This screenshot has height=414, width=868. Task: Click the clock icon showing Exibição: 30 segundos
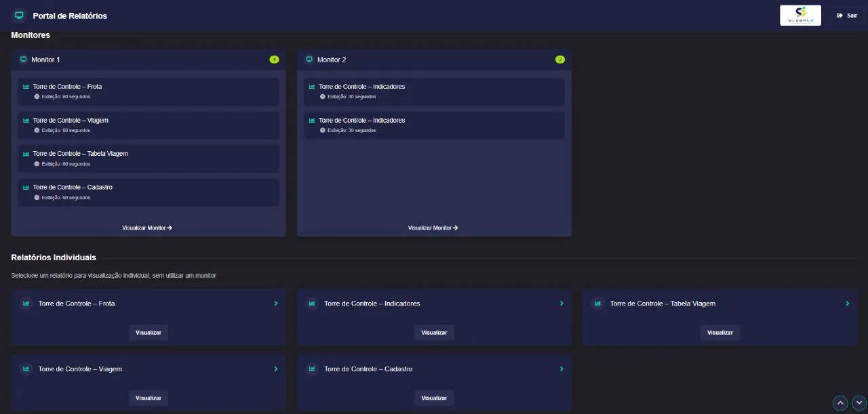pos(322,96)
